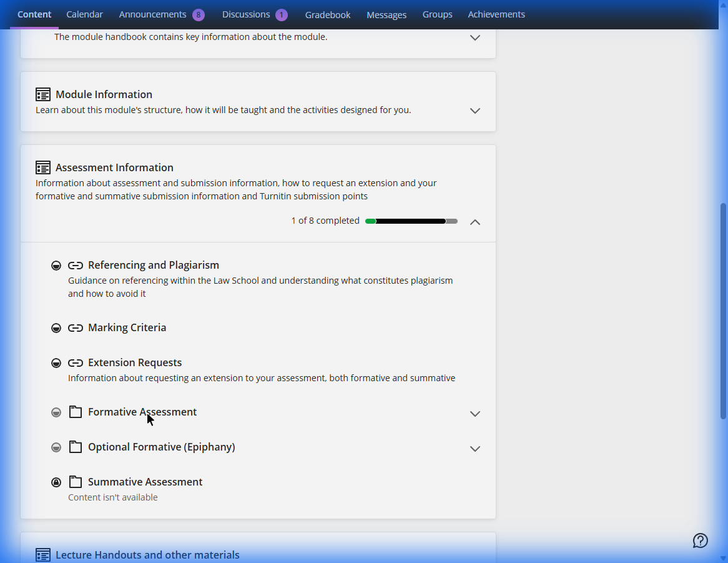Click the folder icon beside Optional Formative (Epiphany)
The height and width of the screenshot is (563, 728).
tap(76, 447)
